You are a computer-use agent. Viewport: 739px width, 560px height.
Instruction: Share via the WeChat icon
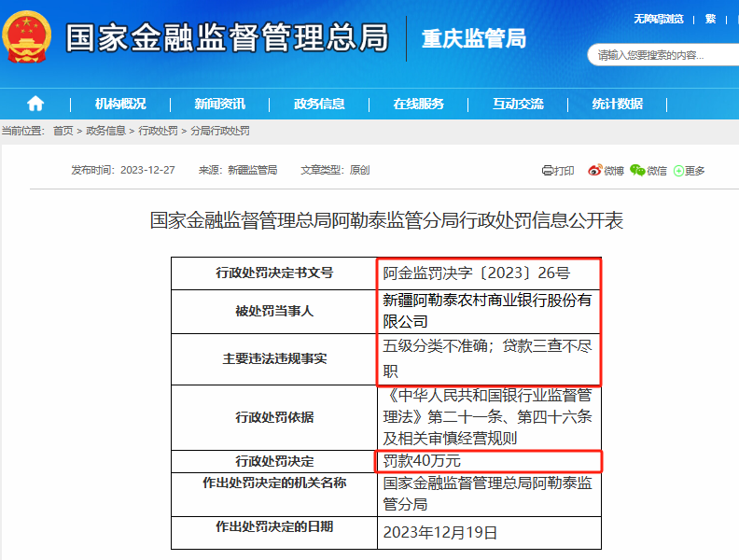[x=638, y=171]
